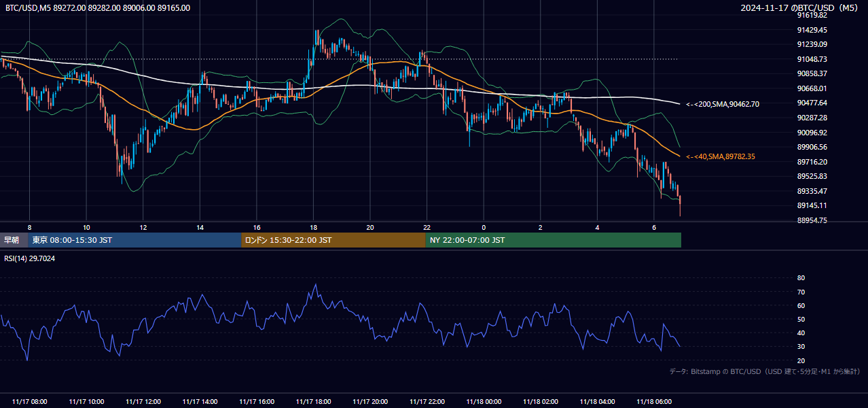Image resolution: width=868 pixels, height=408 pixels.
Task: Click the 11/17 22:00 bottom time label
Action: click(x=427, y=402)
